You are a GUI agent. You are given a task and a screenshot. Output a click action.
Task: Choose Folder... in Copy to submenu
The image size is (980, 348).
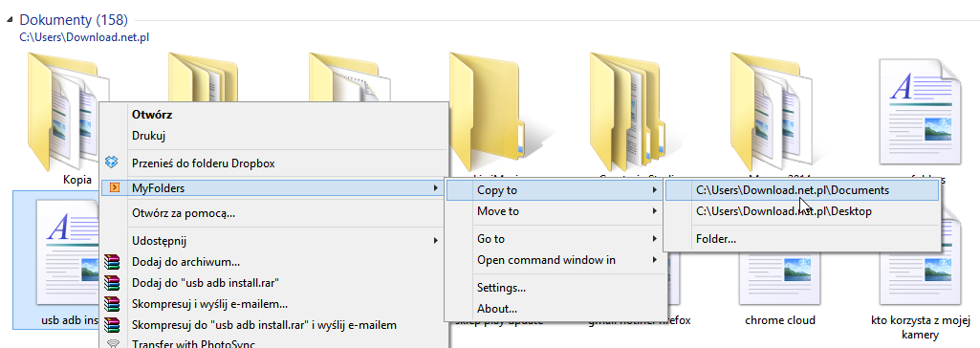point(802,239)
